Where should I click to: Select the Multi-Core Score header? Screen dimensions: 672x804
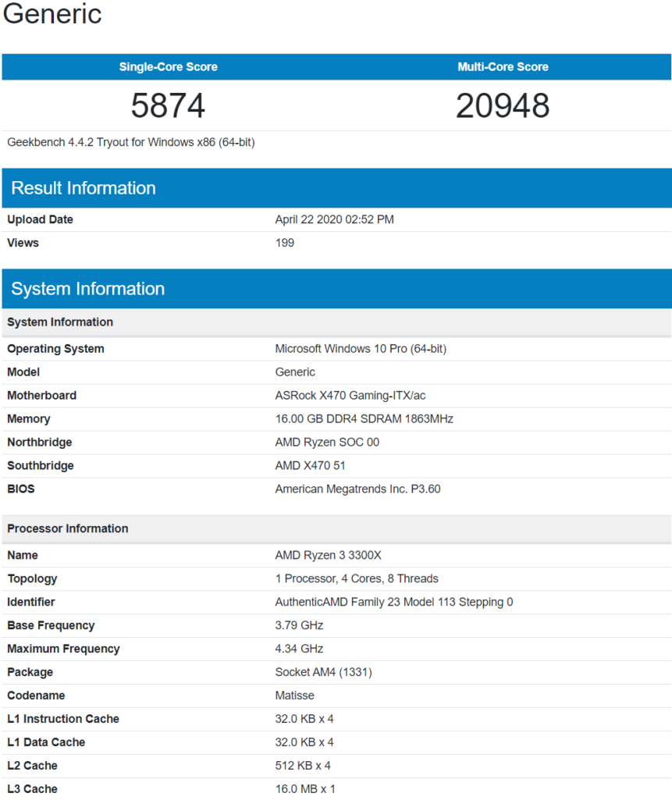coord(503,67)
